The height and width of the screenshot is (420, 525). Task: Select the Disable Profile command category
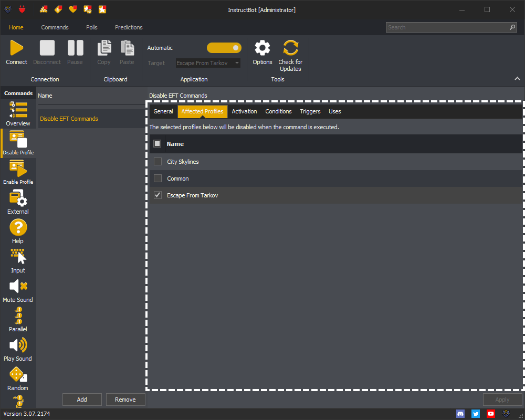(18, 143)
